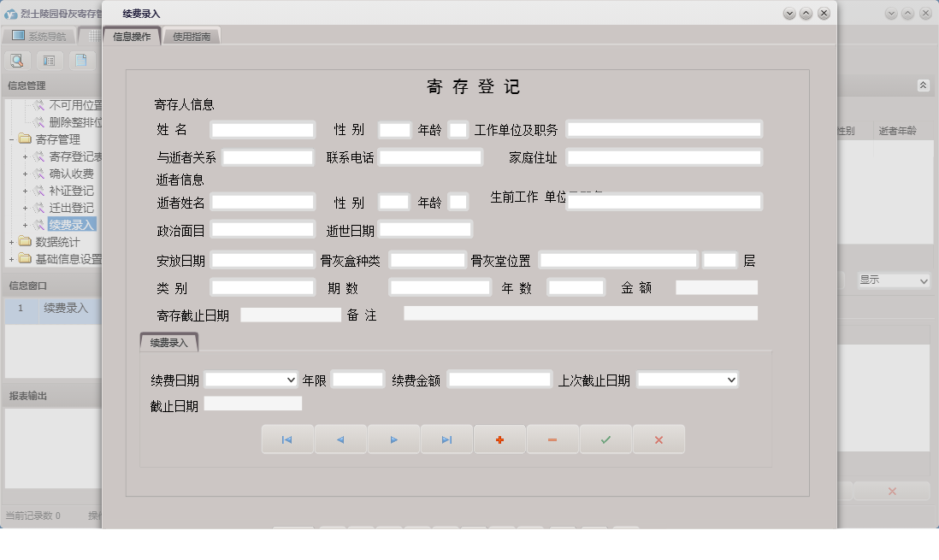Jump to the first record with the navigation icon
Screen dimensions: 939x560
point(287,439)
